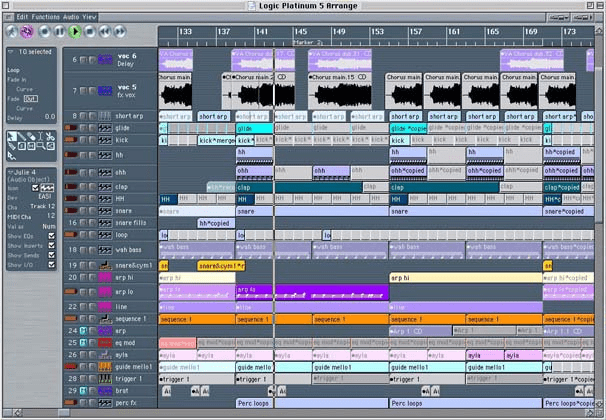
Task: Select the yellow arp hi region at bar 157
Action: click(x=466, y=277)
